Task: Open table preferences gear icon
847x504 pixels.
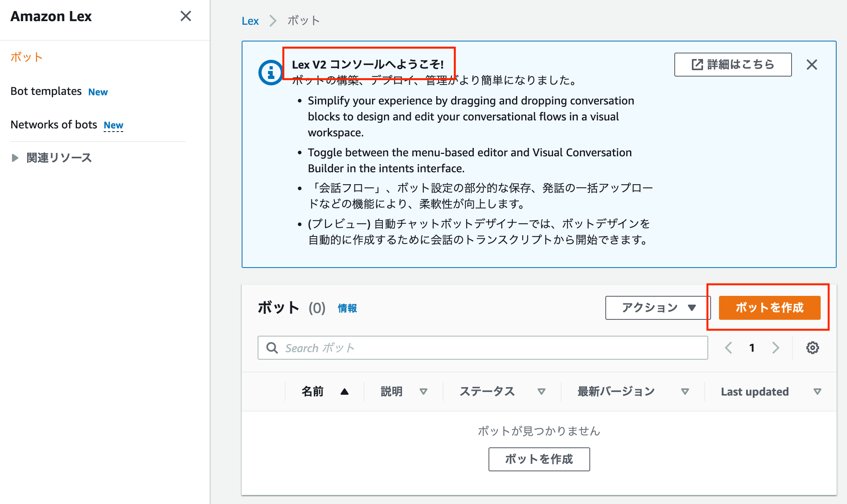Action: tap(812, 348)
